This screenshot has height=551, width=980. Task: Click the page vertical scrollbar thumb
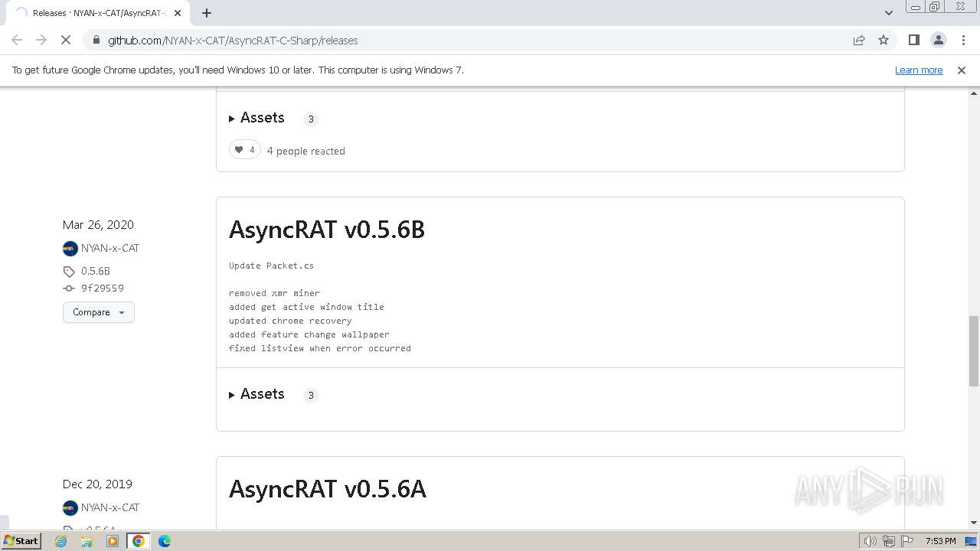(973, 350)
